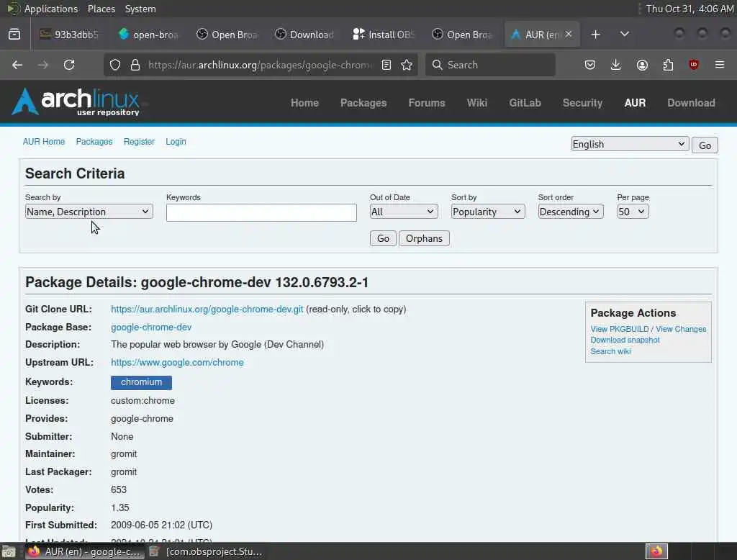Open Per page 50 dropdown
Viewport: 737px width, 560px height.
pos(633,212)
